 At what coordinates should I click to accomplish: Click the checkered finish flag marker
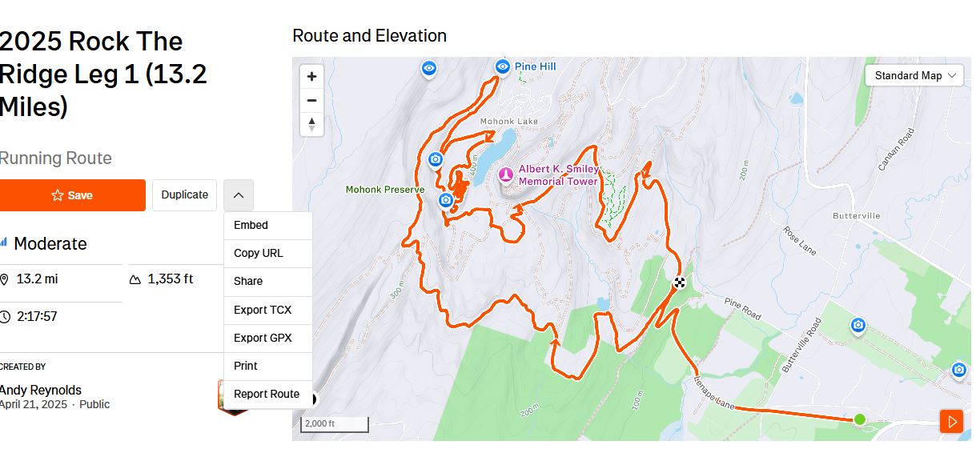680,282
